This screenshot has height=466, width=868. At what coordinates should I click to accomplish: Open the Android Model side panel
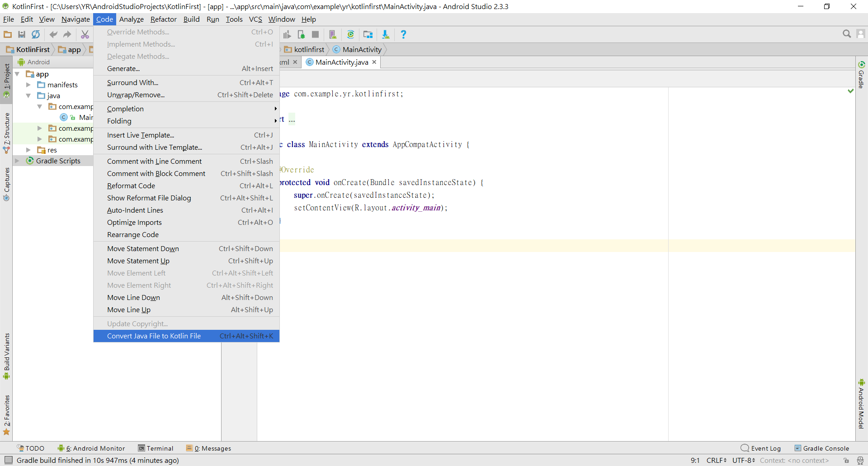pyautogui.click(x=862, y=404)
